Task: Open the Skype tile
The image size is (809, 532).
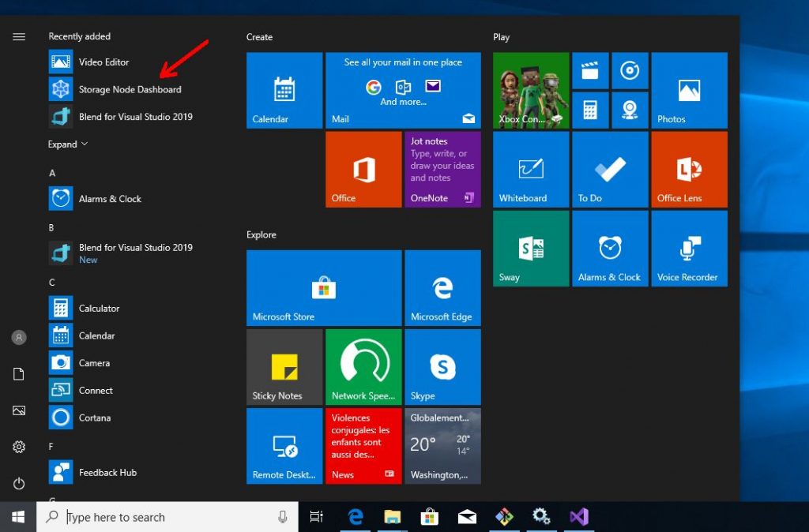Action: pos(442,367)
